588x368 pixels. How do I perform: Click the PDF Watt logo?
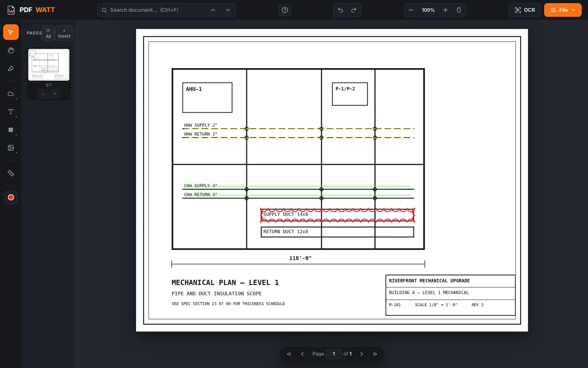[x=31, y=10]
